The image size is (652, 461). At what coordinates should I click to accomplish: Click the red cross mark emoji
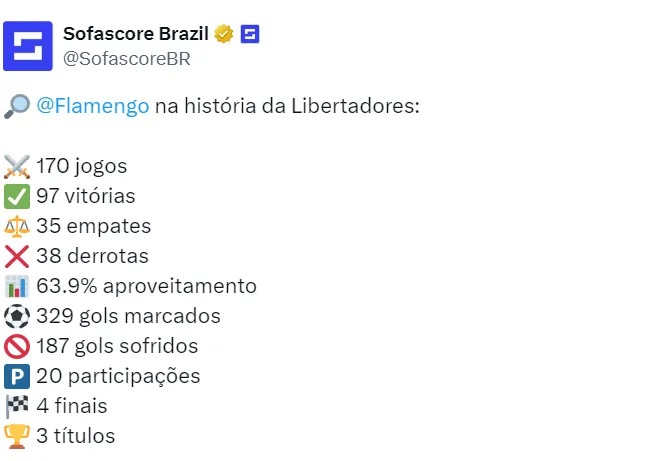17,256
